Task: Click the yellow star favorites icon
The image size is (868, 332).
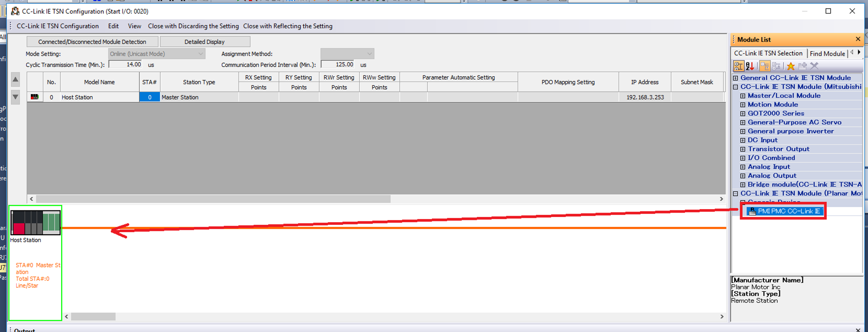Action: [x=791, y=66]
